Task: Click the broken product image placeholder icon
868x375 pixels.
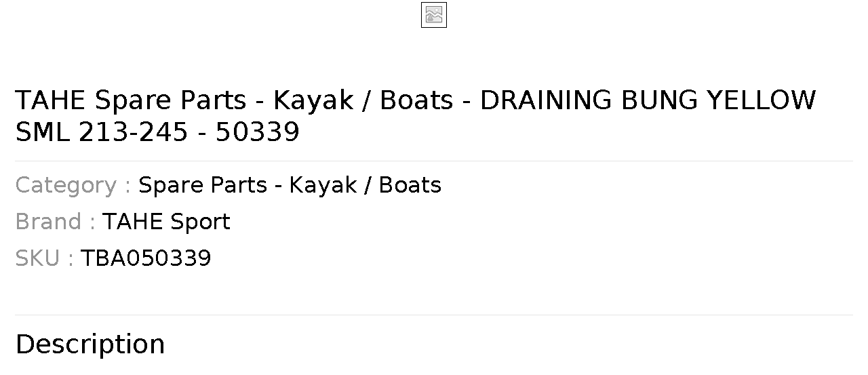Action: pos(434,15)
